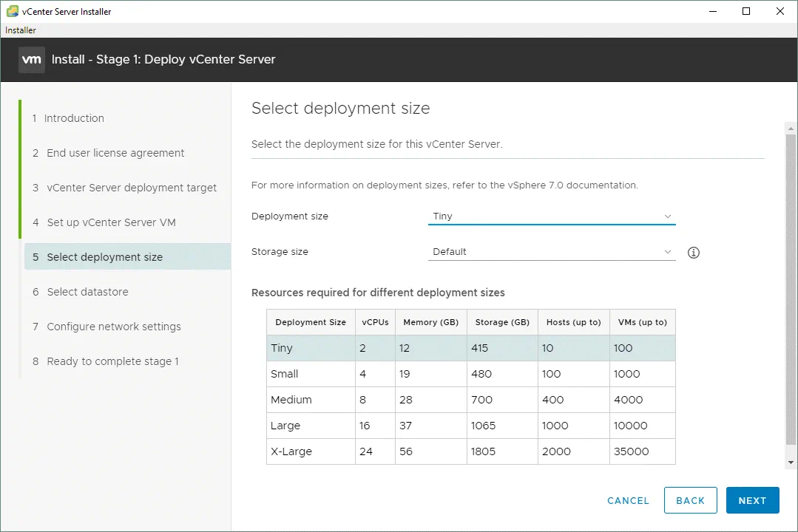Go to End user license agreement step
This screenshot has height=532, width=798.
(x=115, y=153)
